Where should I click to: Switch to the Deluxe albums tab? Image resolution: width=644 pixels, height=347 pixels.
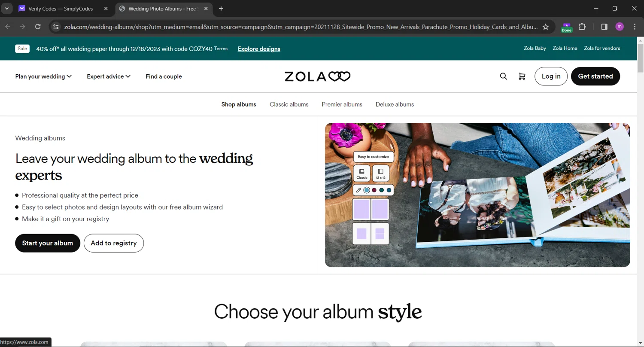click(x=395, y=104)
